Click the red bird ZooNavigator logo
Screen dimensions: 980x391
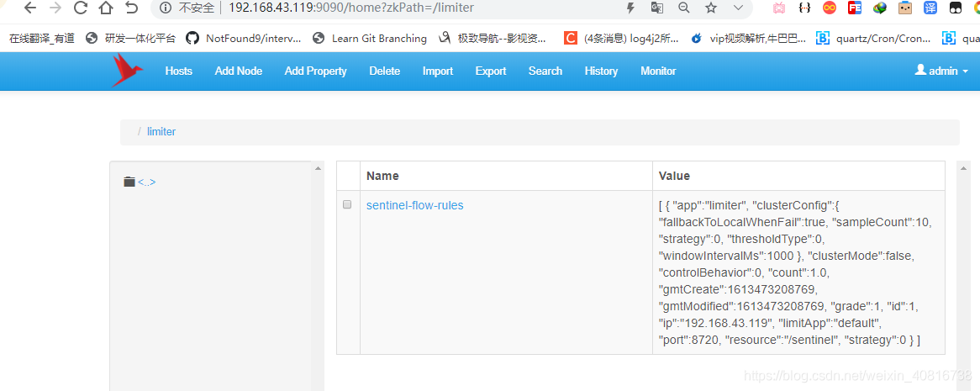127,70
